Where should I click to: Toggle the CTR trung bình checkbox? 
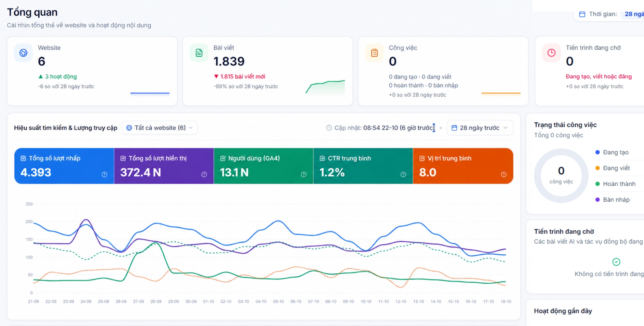[322, 158]
